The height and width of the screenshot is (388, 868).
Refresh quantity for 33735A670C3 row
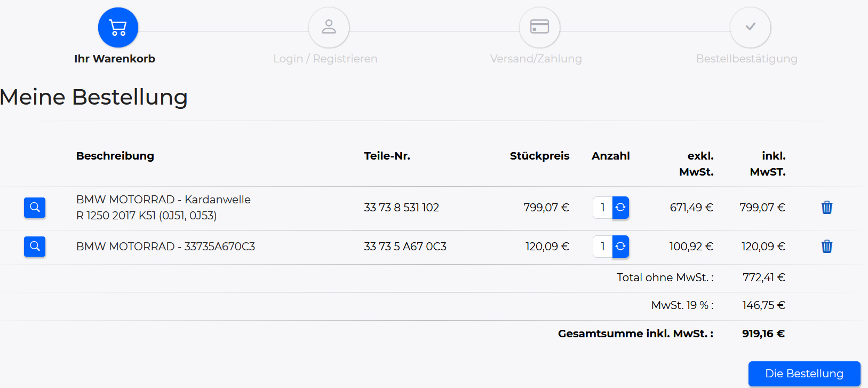620,247
